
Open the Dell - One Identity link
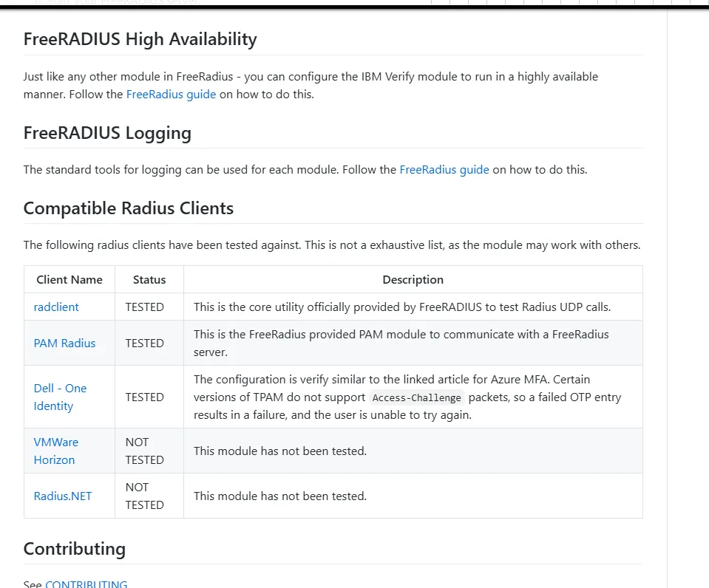point(60,397)
